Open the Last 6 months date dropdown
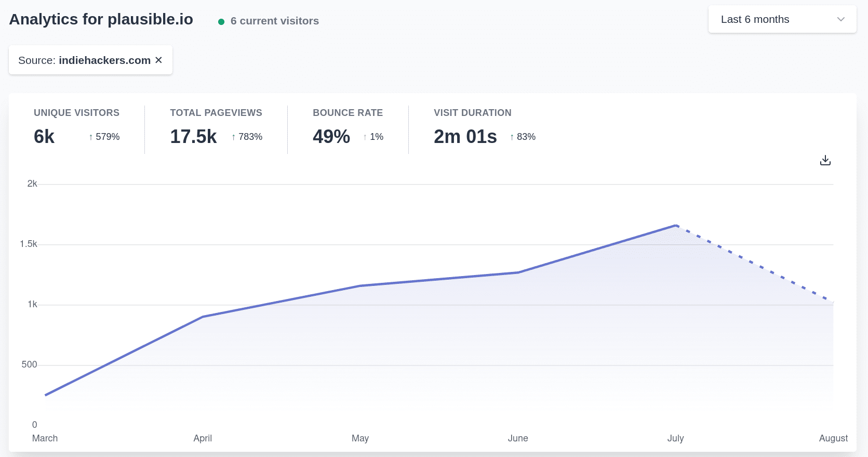 coord(782,19)
